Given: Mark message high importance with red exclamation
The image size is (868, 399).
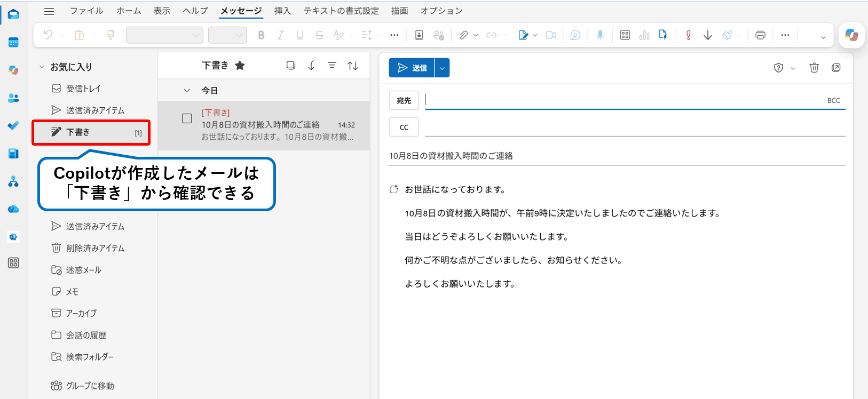Looking at the screenshot, I should click(688, 35).
